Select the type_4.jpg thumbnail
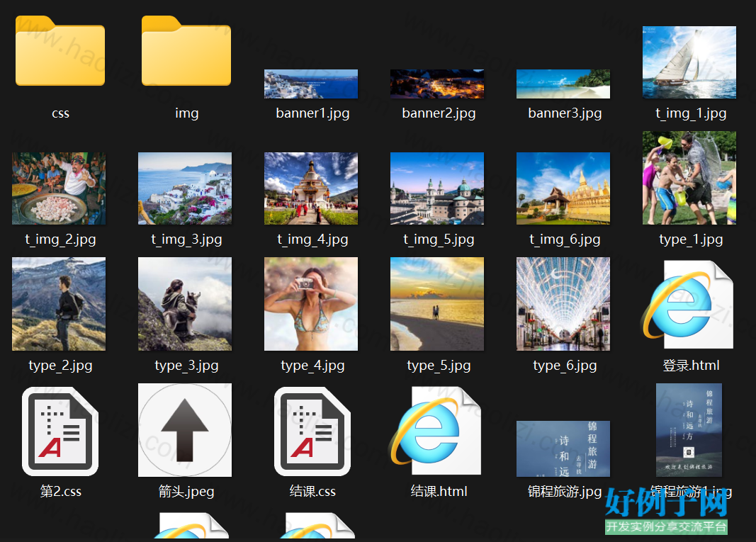 (x=311, y=304)
